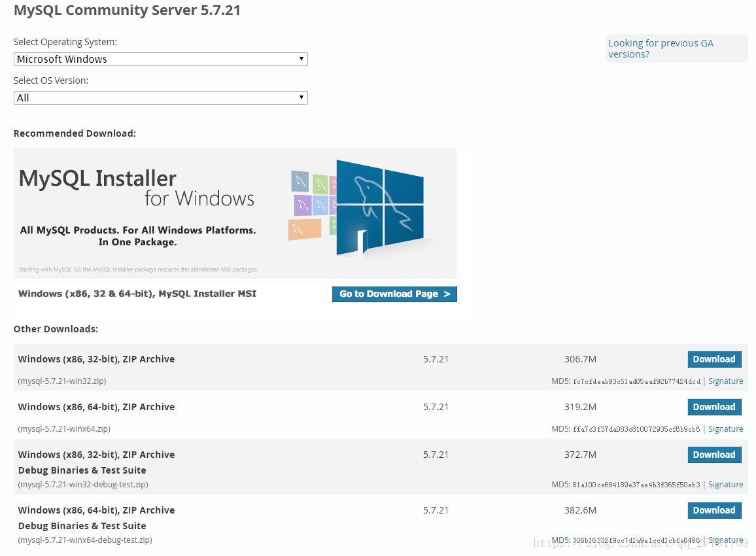
Task: Click 'Windows (x86, 32 & 64-bit), MySQL Installer MSI' text
Action: coord(137,294)
